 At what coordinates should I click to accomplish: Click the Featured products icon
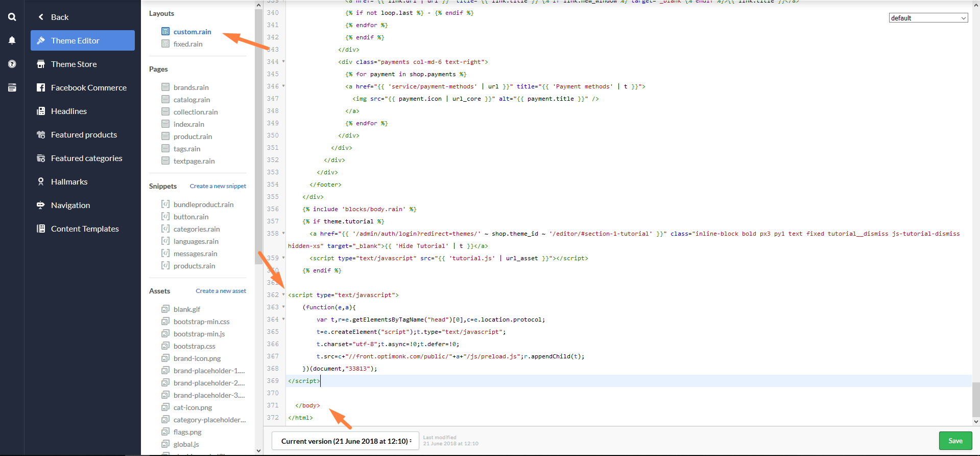(x=41, y=134)
